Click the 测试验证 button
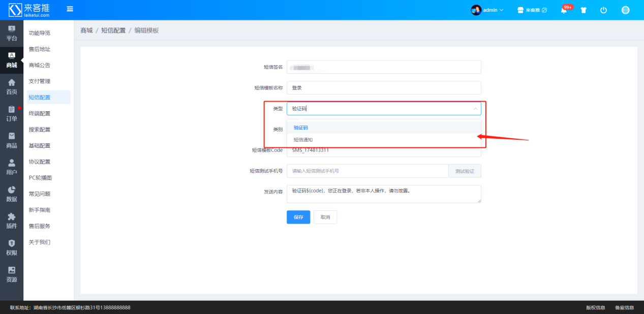644x314 pixels. click(465, 171)
